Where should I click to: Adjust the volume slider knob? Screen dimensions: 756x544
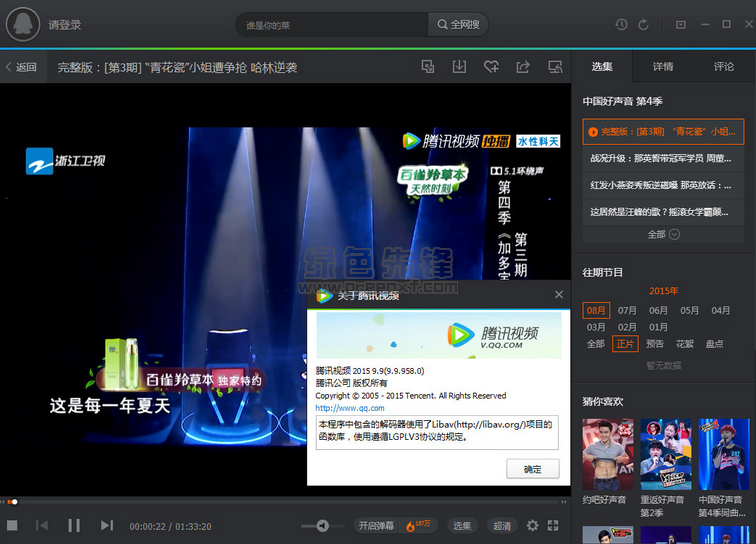323,526
